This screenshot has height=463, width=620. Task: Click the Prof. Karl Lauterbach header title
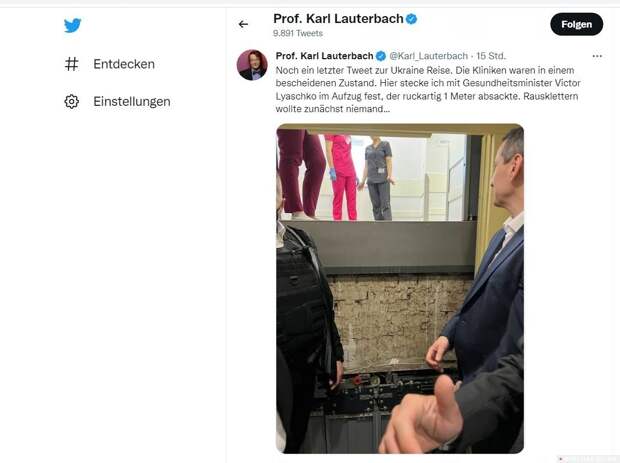338,19
